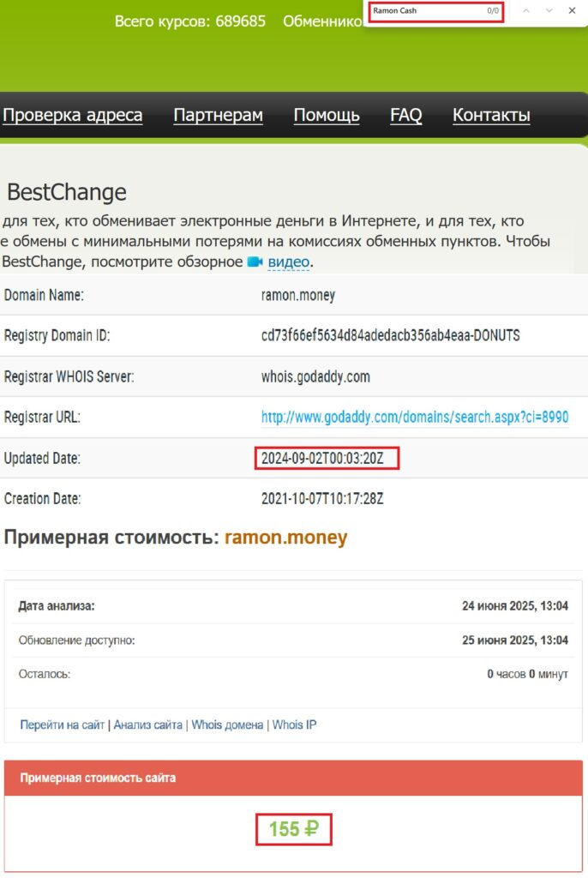Click Анализ сайта link
The height and width of the screenshot is (878, 588).
click(x=147, y=725)
